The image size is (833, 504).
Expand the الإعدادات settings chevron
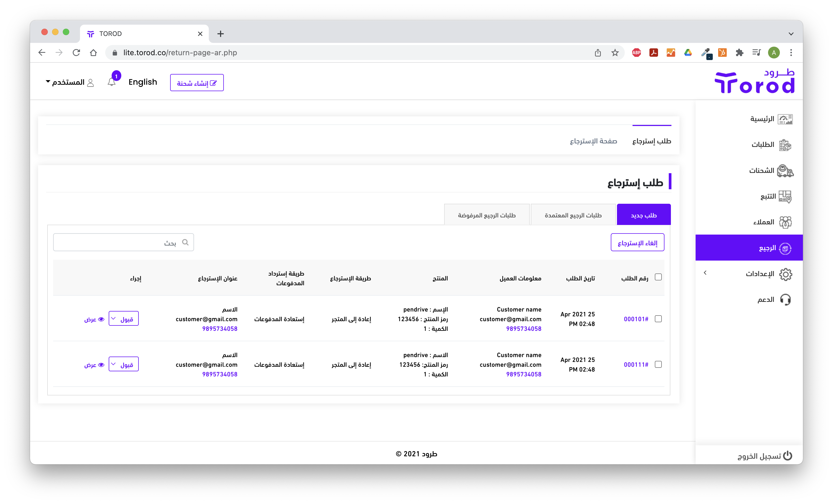click(705, 273)
